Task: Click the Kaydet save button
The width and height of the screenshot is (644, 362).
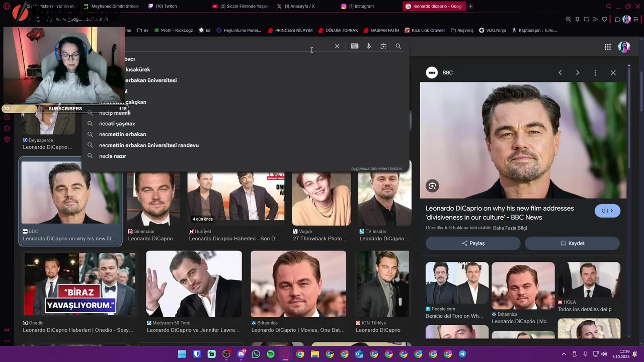Action: (572, 243)
